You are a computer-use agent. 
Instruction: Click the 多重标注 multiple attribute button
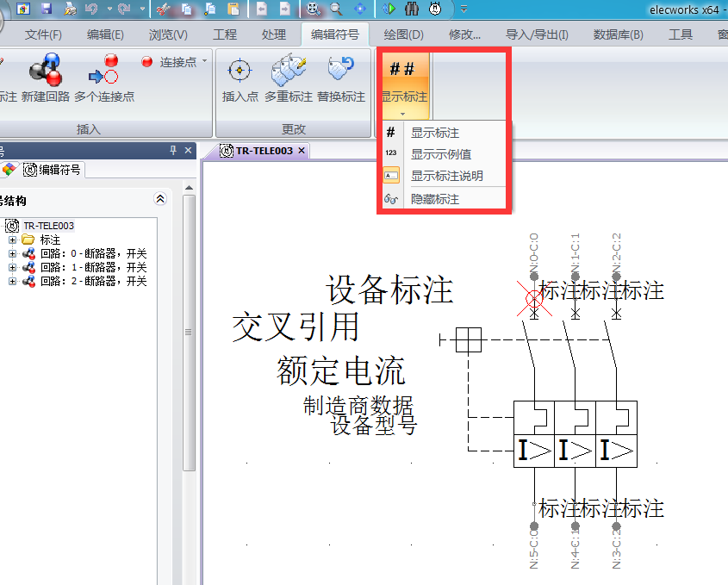[x=289, y=77]
